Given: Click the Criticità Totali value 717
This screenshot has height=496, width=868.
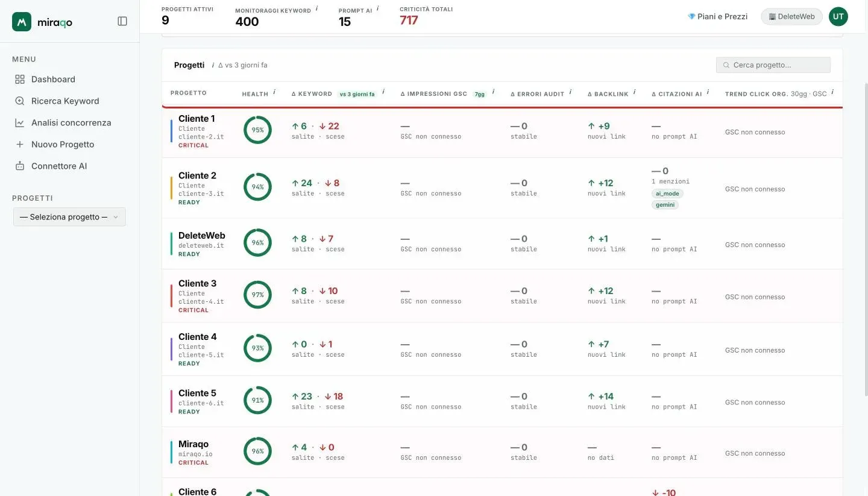Looking at the screenshot, I should [409, 20].
